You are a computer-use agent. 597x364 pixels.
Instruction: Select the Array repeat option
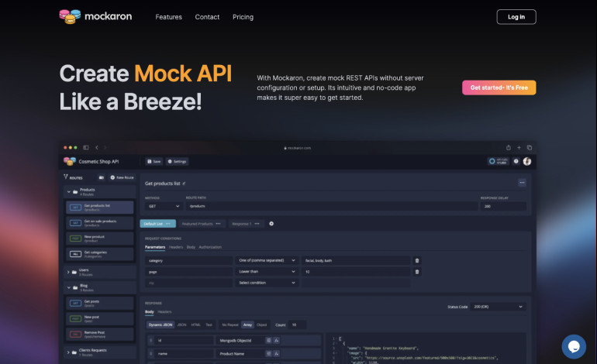pyautogui.click(x=248, y=325)
